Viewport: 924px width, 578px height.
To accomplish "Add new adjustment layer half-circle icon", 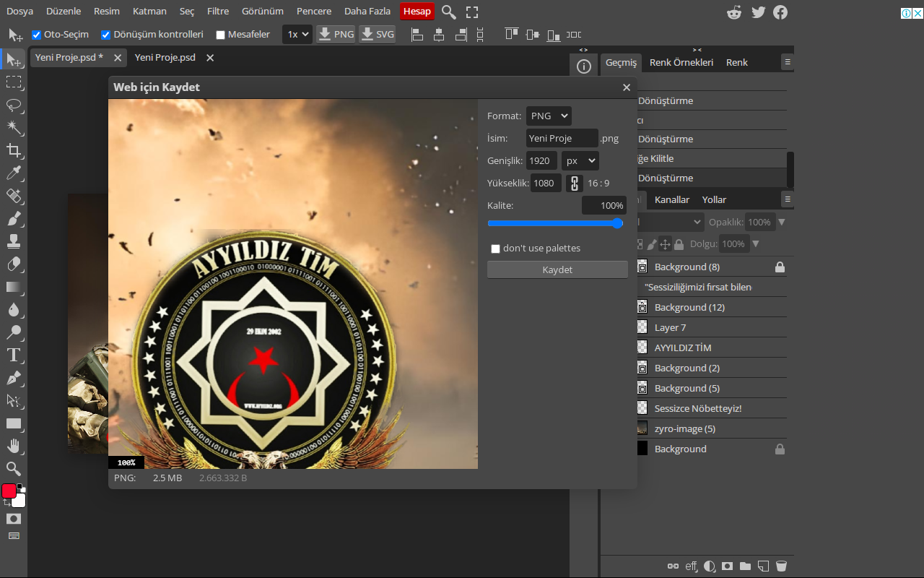I will point(710,566).
